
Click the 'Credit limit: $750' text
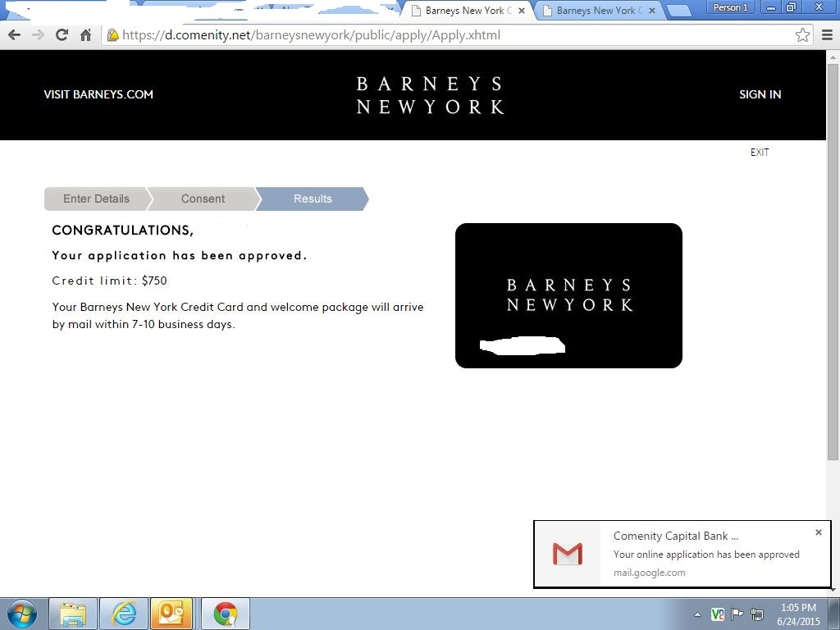tap(109, 281)
